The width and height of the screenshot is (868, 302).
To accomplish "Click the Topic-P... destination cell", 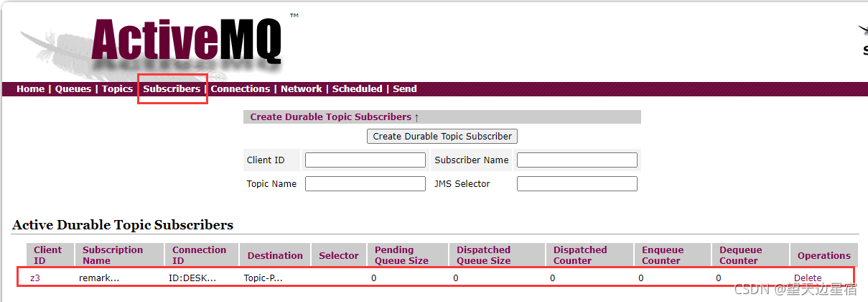I will pos(263,278).
